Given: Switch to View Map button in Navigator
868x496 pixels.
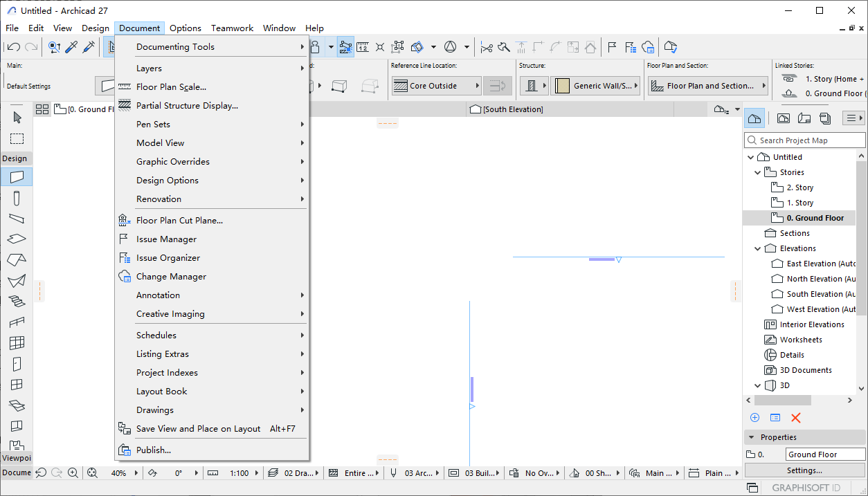Looking at the screenshot, I should coord(783,118).
